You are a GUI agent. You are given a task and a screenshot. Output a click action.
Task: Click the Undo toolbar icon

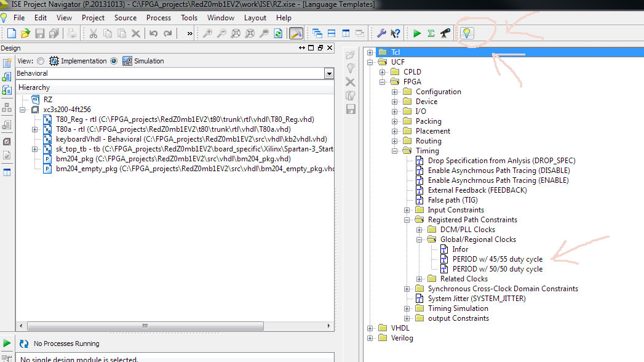(154, 33)
